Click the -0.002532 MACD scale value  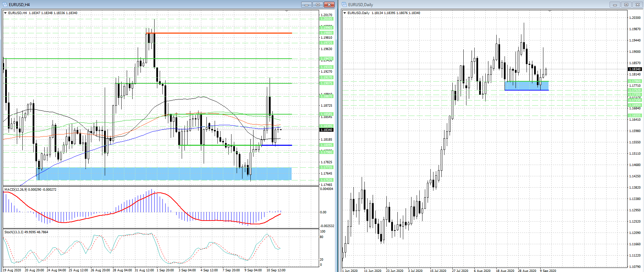[x=327, y=226]
